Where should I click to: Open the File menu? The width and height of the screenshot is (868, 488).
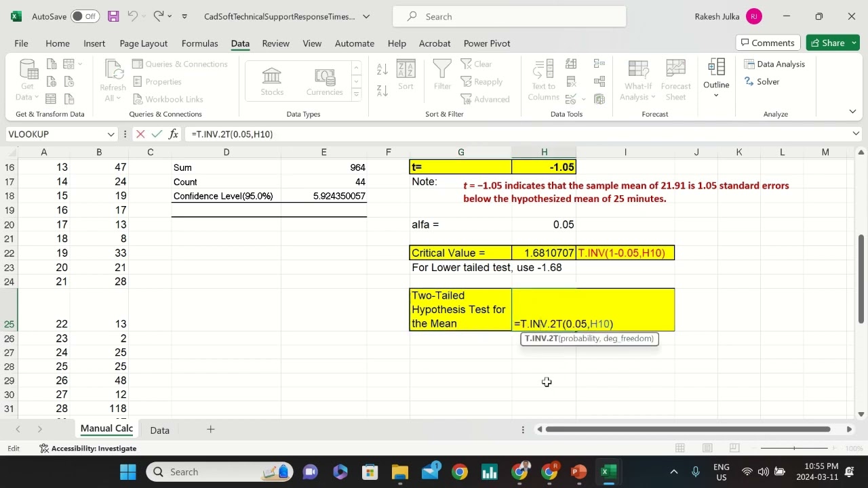tap(21, 43)
